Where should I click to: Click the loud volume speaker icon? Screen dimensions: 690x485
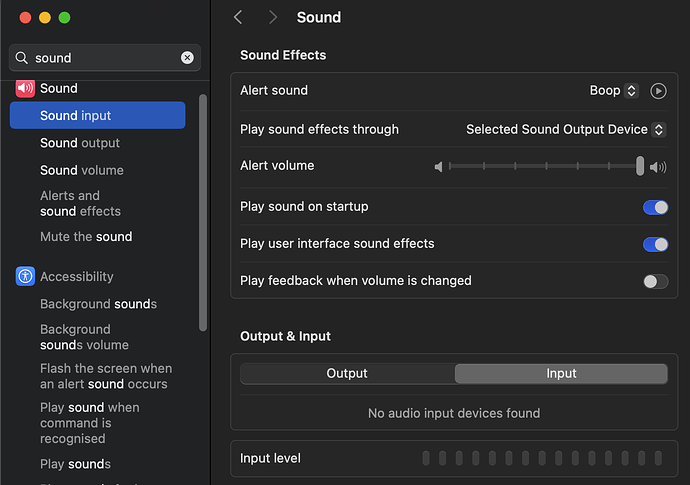point(658,167)
